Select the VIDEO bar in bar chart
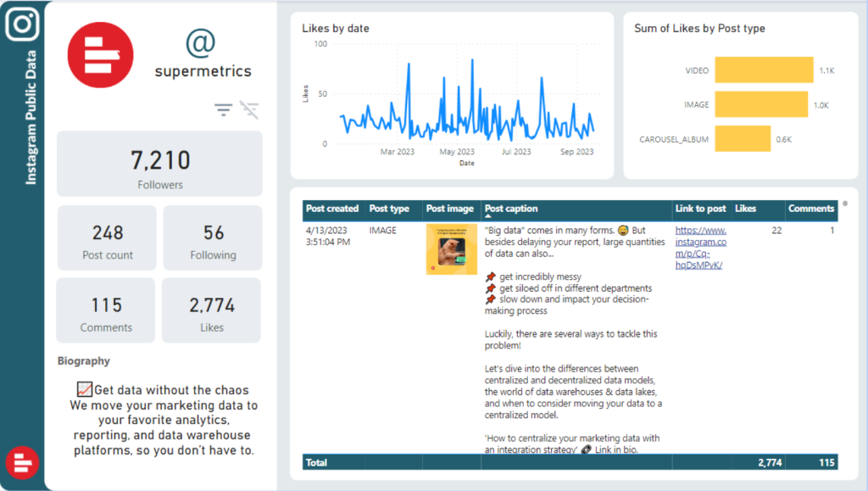Screen dimensions: 868x491 pyautogui.click(x=764, y=70)
